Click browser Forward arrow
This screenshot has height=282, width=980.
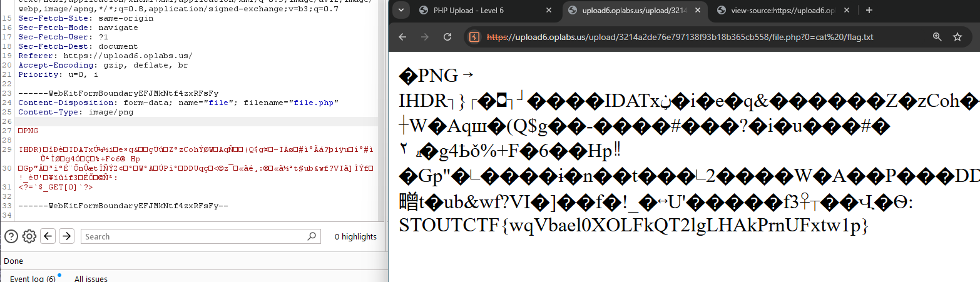click(x=425, y=37)
